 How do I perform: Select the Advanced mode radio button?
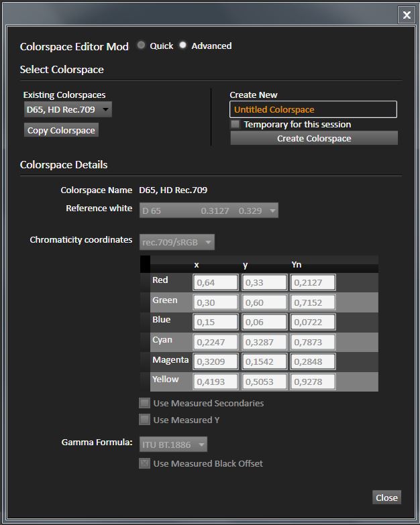tap(182, 46)
